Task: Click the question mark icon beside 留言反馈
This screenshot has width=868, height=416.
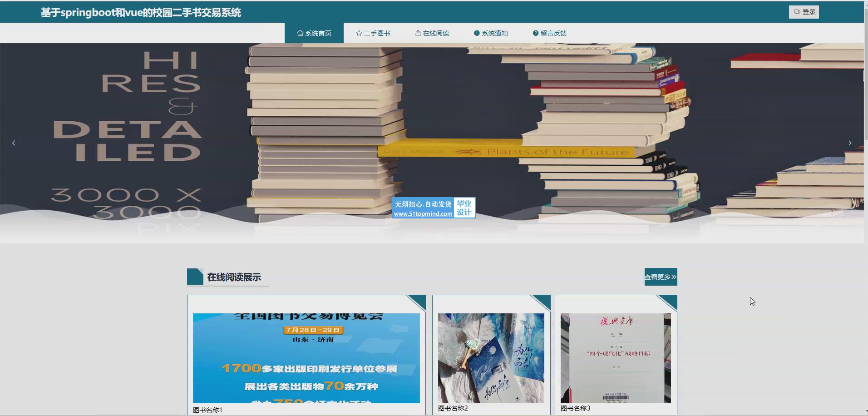Action: click(536, 33)
